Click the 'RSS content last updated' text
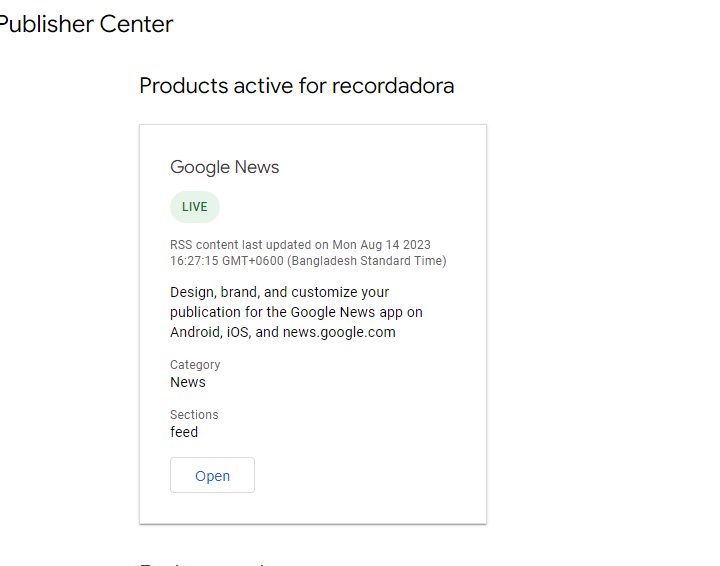Image resolution: width=720 pixels, height=566 pixels. click(x=249, y=245)
